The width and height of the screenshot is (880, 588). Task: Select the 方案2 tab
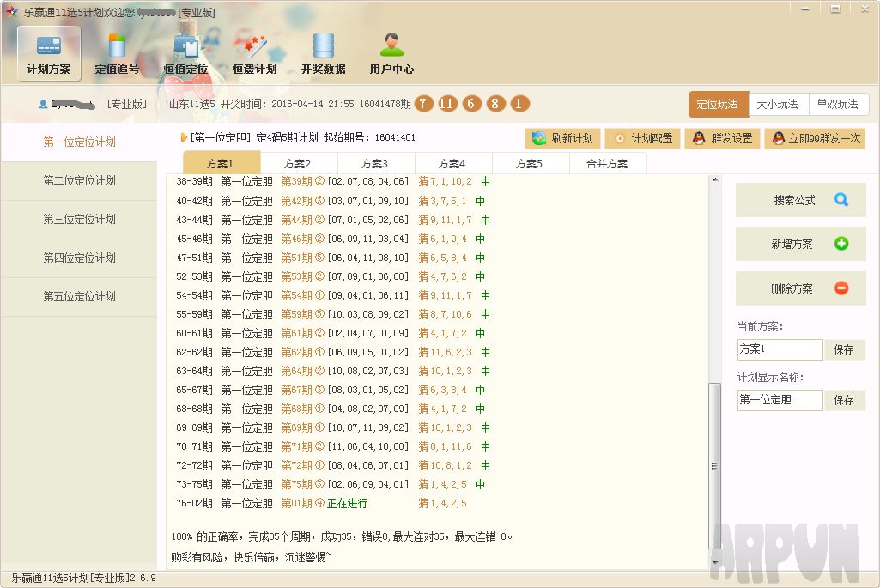coord(298,163)
